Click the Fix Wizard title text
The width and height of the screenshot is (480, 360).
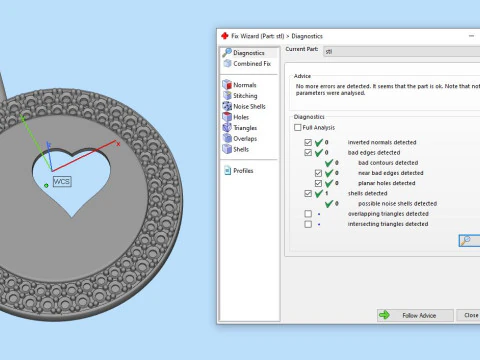pyautogui.click(x=277, y=36)
